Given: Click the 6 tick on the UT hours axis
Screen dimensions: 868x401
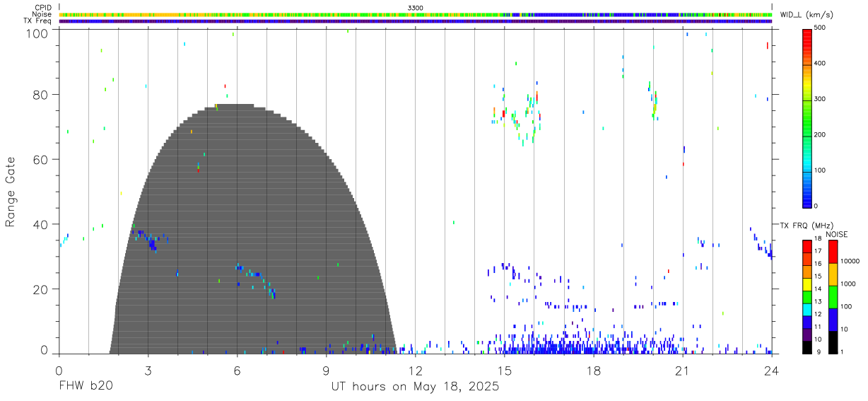Looking at the screenshot, I should pos(237,370).
